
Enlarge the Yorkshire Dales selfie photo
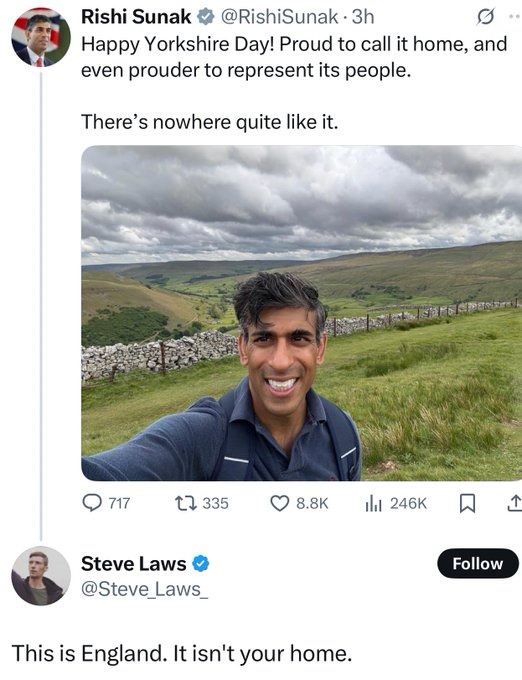click(302, 313)
